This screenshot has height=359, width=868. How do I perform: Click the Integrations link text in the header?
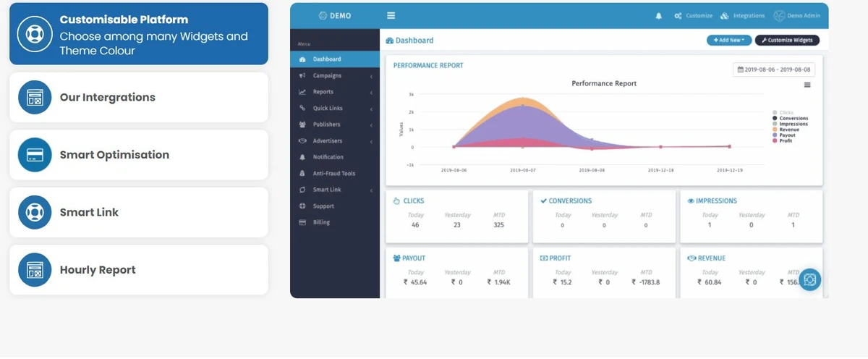pos(749,16)
